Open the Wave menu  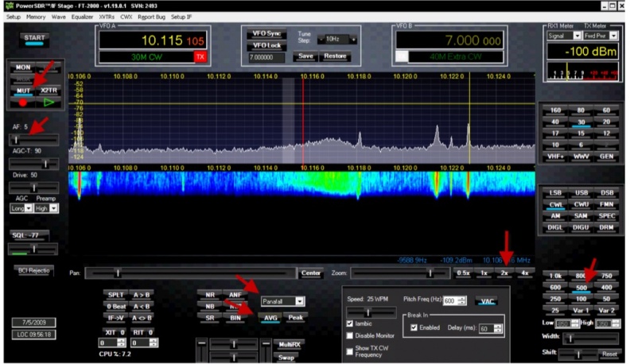pyautogui.click(x=59, y=17)
